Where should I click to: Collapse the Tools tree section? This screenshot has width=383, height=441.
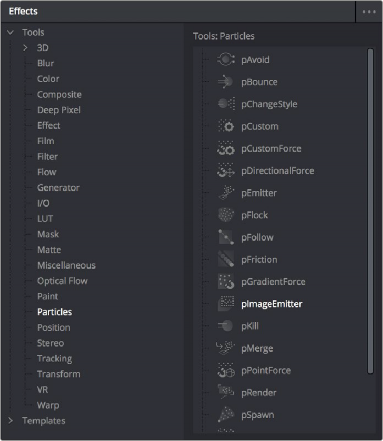(11, 32)
